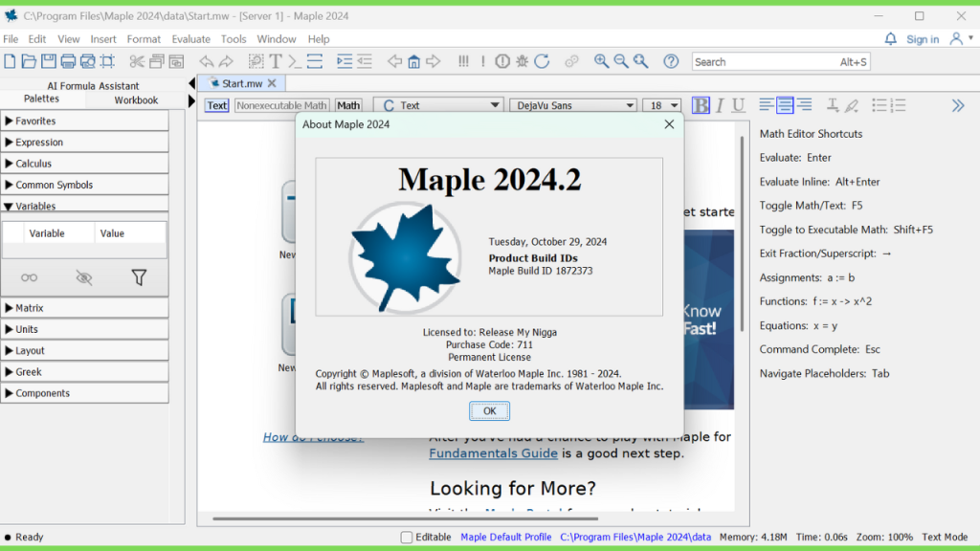Restart the Maple server with the circular arrow

[542, 61]
